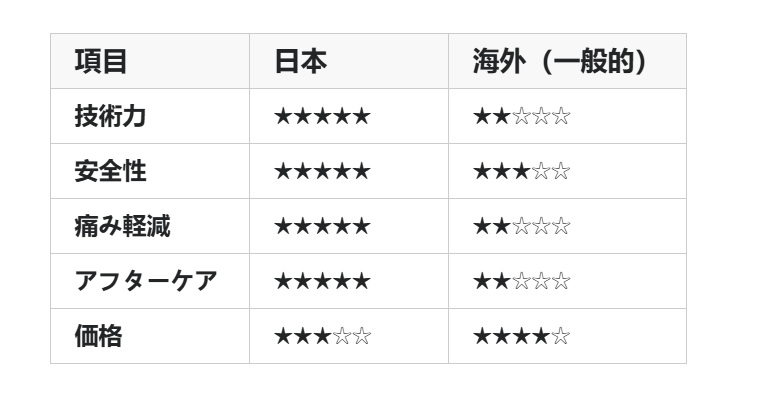Click the first filled star in Japan 技術力
The height and width of the screenshot is (393, 768).
click(x=283, y=117)
